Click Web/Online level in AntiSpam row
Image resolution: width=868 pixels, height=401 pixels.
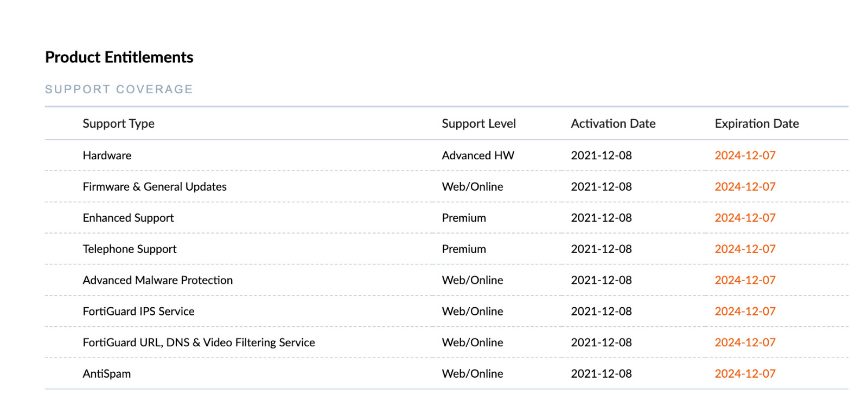[x=473, y=374]
